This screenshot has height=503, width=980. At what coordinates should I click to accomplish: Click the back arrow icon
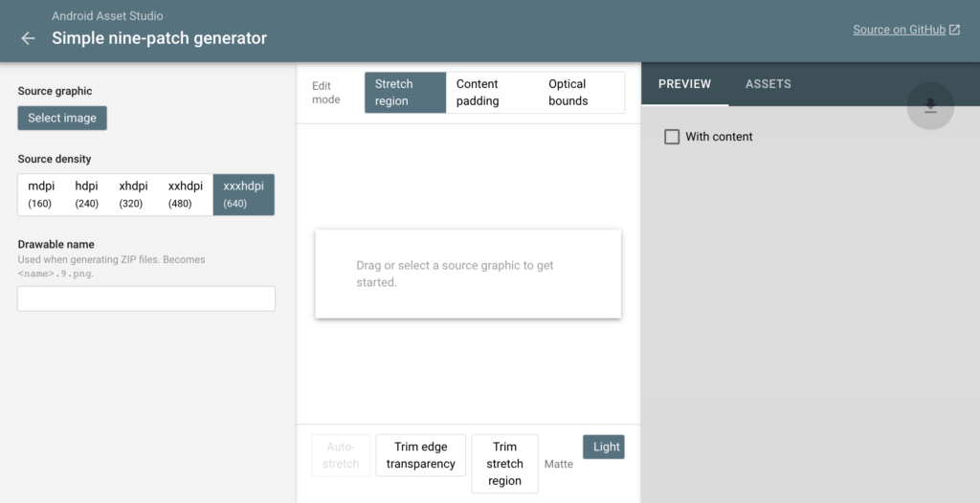pos(28,38)
